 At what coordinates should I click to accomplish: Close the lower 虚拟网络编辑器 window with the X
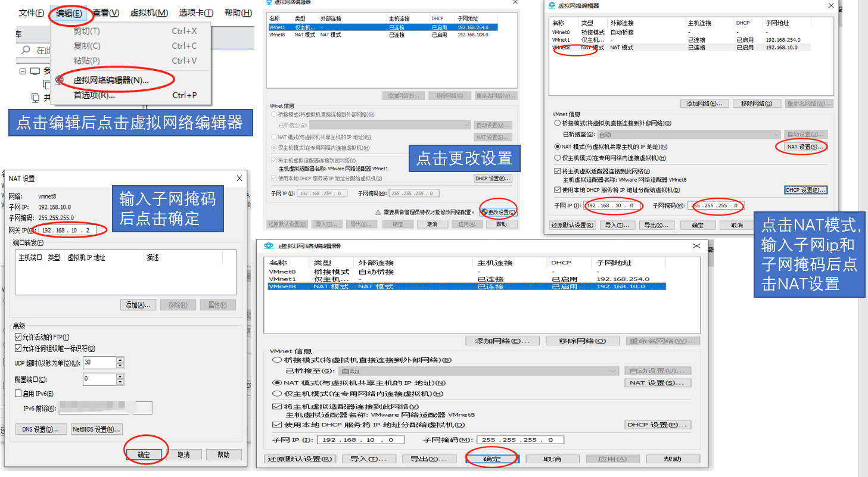coord(696,246)
